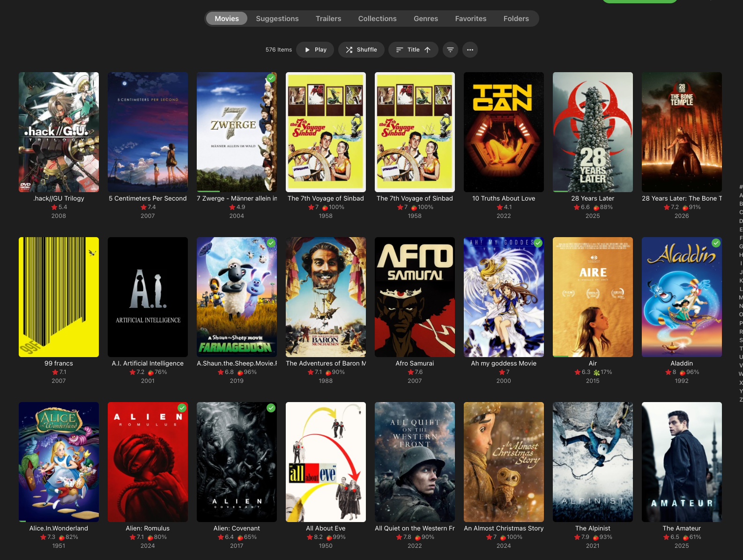Open the Alice in Wonderland poster
The width and height of the screenshot is (743, 560).
coord(59,462)
